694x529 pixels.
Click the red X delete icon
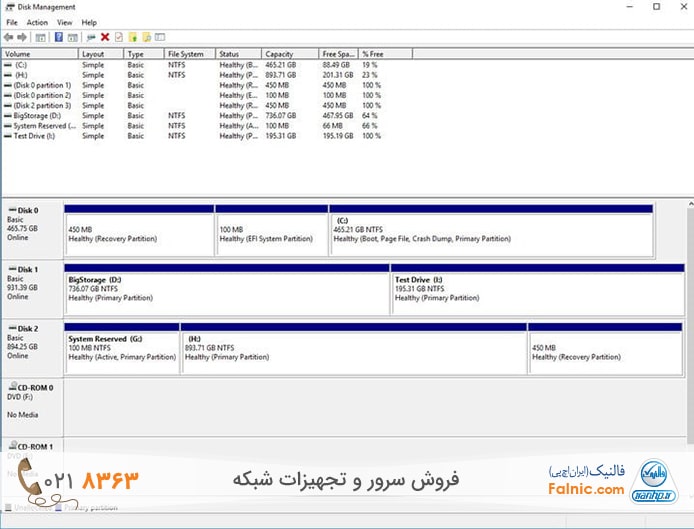click(105, 37)
